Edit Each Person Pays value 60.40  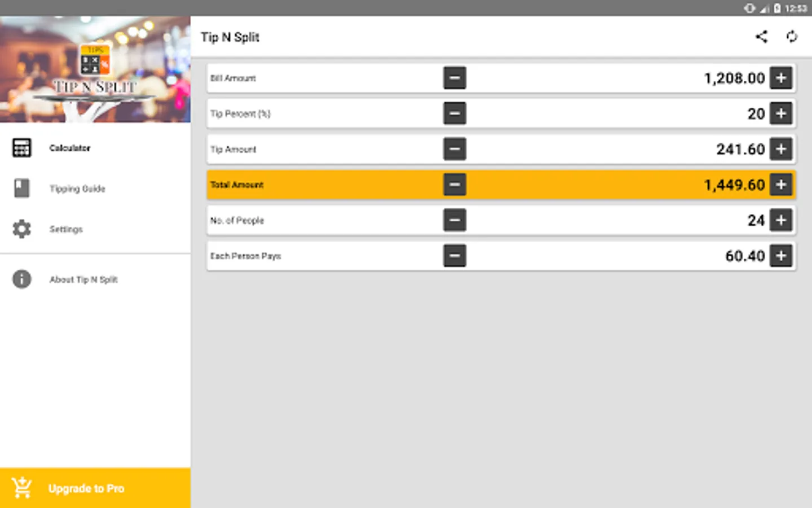(x=745, y=256)
